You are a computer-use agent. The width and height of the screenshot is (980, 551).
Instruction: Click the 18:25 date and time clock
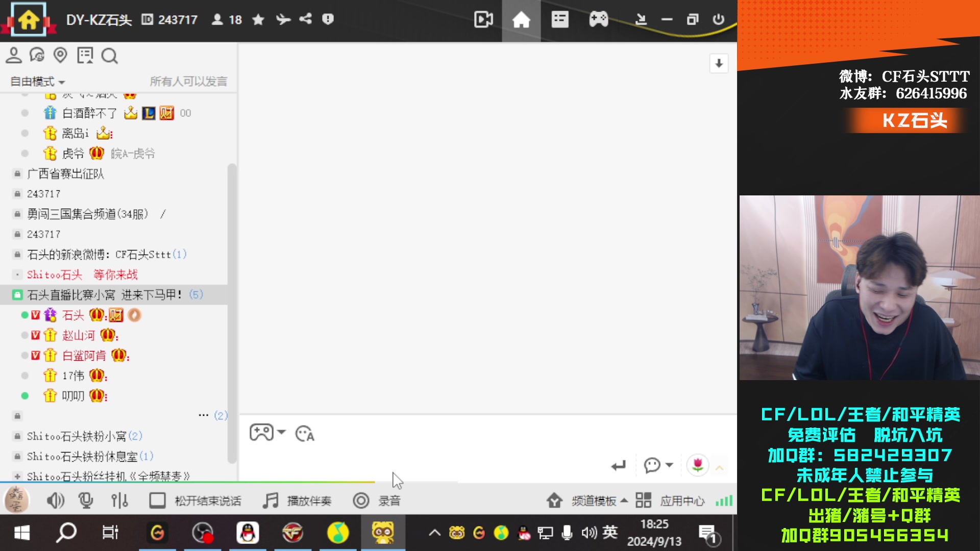point(654,533)
